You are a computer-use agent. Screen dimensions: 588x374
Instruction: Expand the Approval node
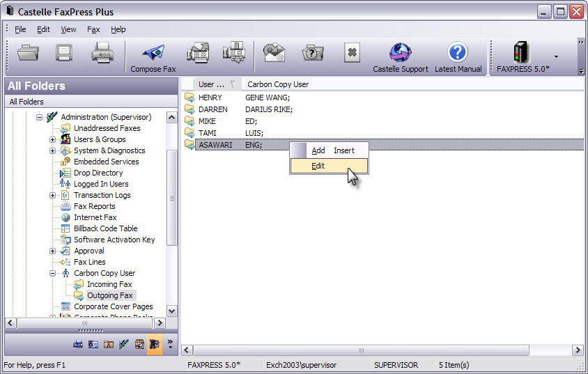click(x=52, y=251)
